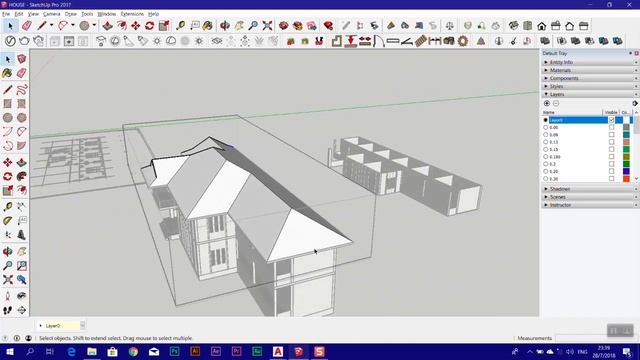Activate the Orbit tool in top toolbar
This screenshot has height=360, width=640.
224,26
